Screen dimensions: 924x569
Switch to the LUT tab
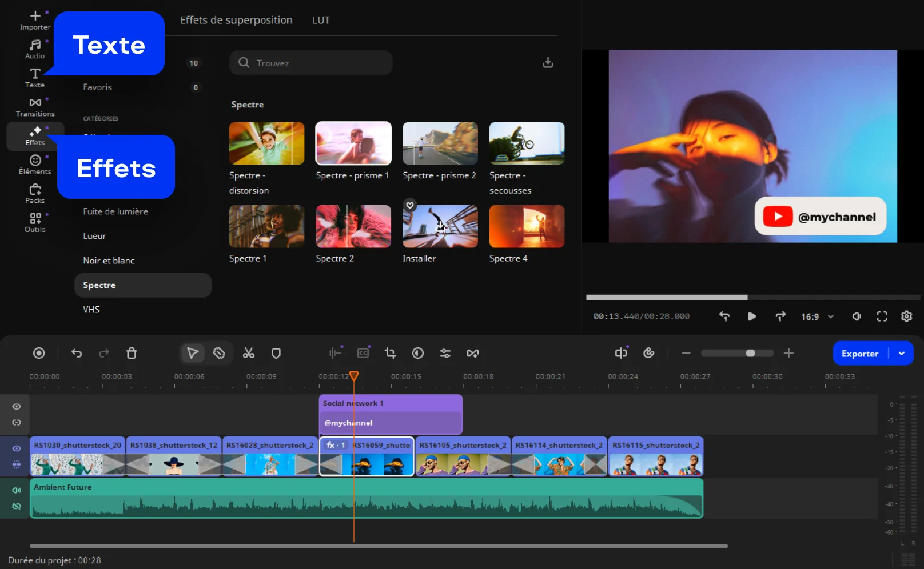pyautogui.click(x=321, y=20)
